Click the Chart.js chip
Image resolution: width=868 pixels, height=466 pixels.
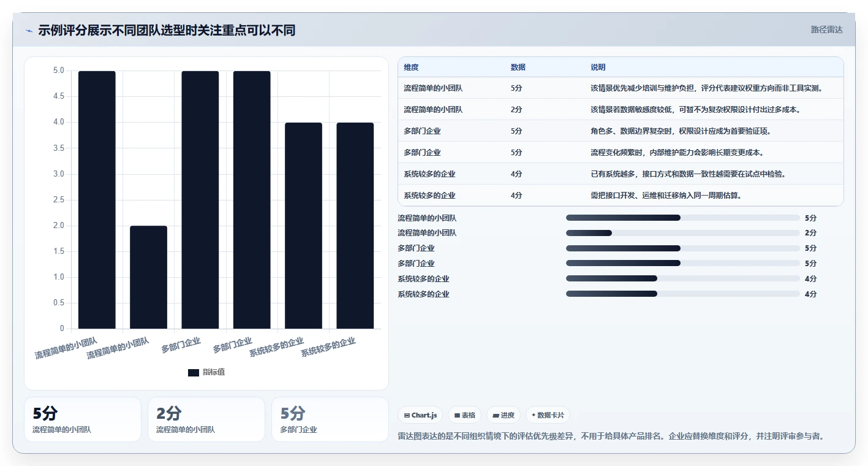click(420, 415)
